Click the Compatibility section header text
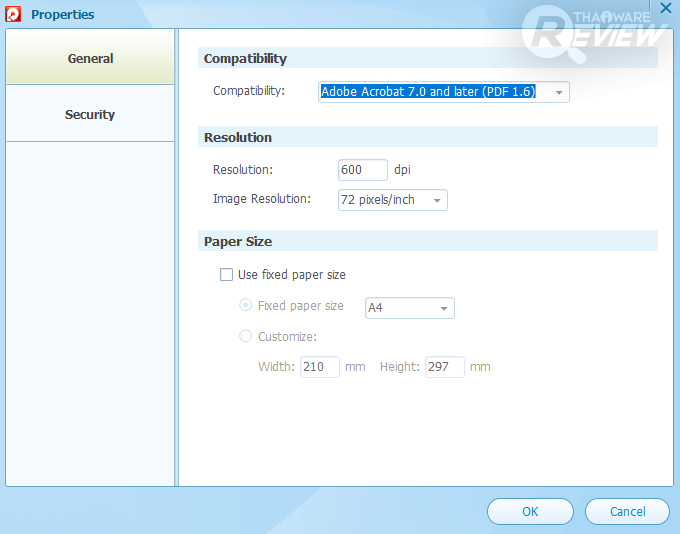The image size is (680, 534). (245, 59)
